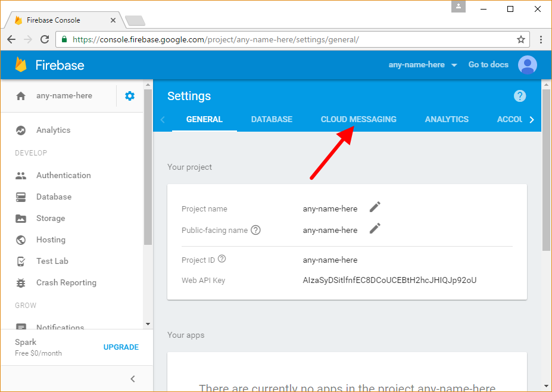This screenshot has width=552, height=392.
Task: Click the Spark plan label
Action: (26, 343)
